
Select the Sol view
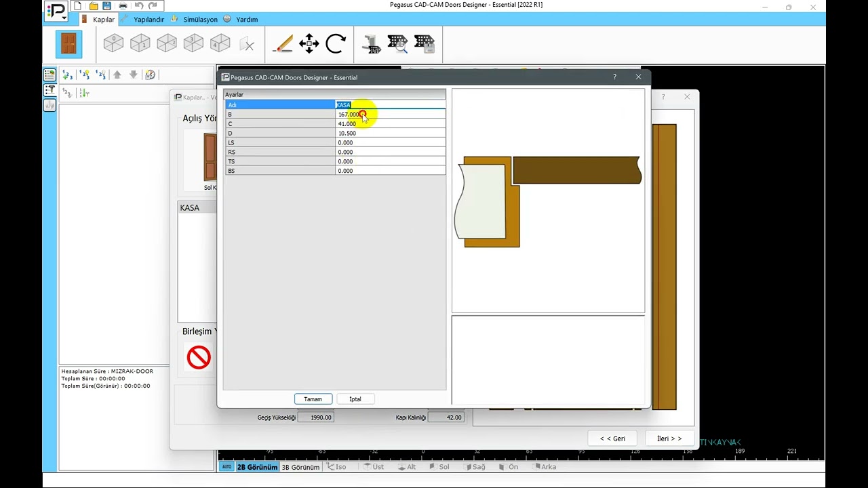pyautogui.click(x=439, y=467)
